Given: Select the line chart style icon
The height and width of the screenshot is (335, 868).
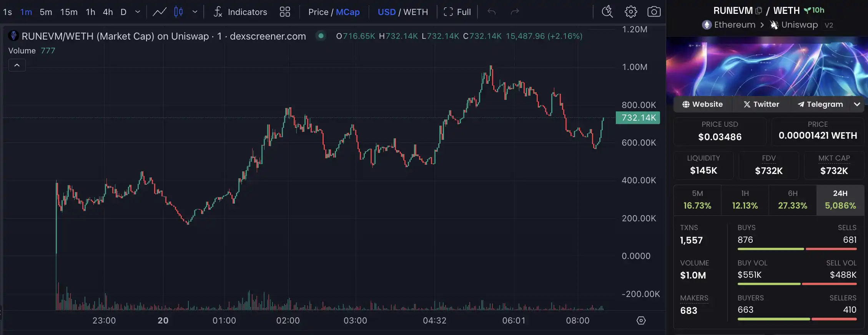Looking at the screenshot, I should click(160, 12).
